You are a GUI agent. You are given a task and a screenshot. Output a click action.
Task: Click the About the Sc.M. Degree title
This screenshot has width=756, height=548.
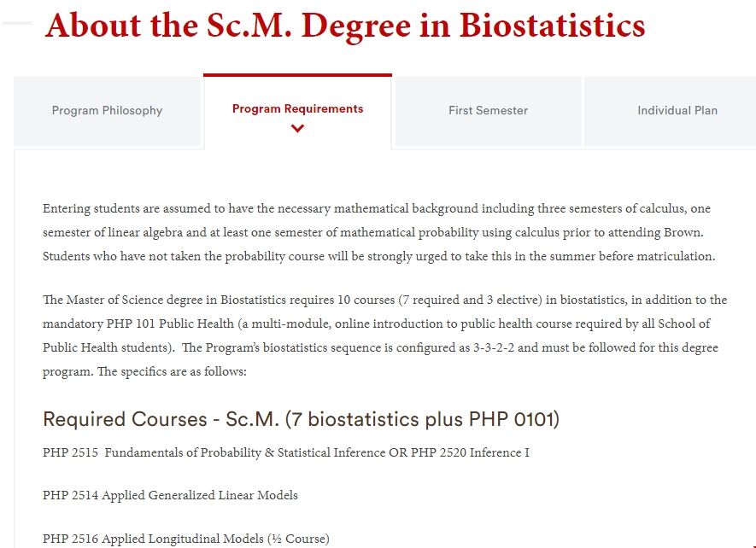point(345,25)
